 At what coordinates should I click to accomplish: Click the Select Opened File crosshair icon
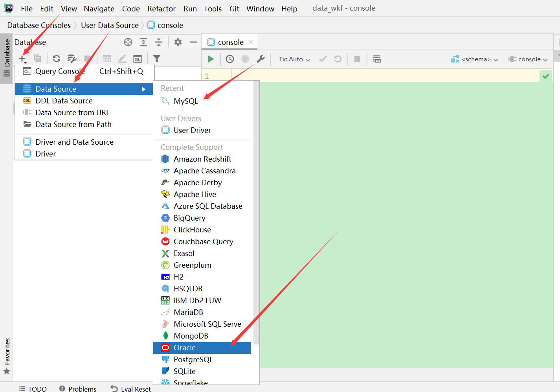coord(128,42)
